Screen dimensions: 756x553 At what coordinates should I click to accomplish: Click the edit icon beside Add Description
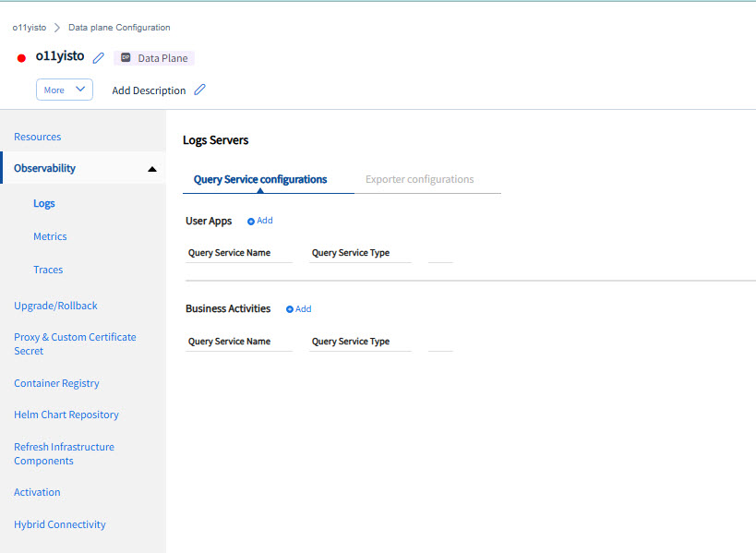click(x=199, y=90)
